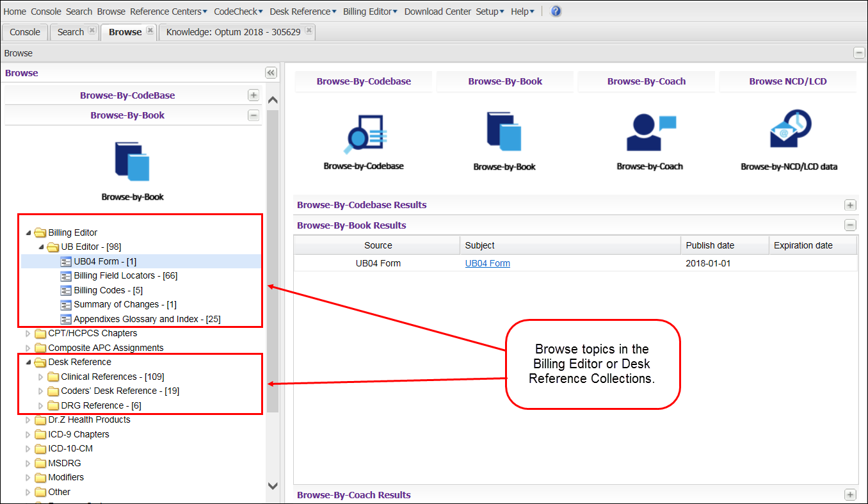Click the Browse-by-NCD/LCD data envelope icon
Viewport: 868px width, 504px height.
point(789,130)
